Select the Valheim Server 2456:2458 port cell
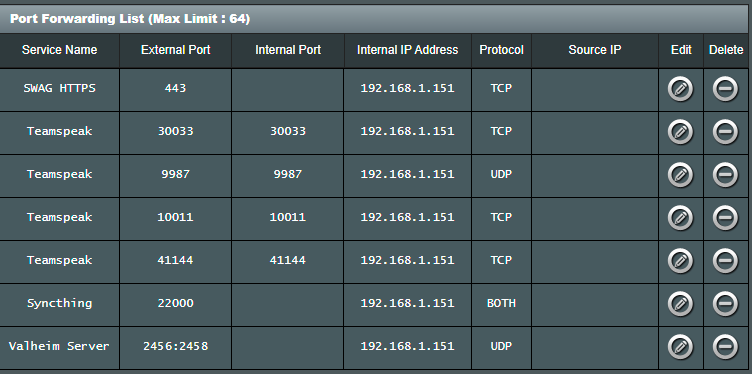This screenshot has height=374, width=752. pos(176,346)
